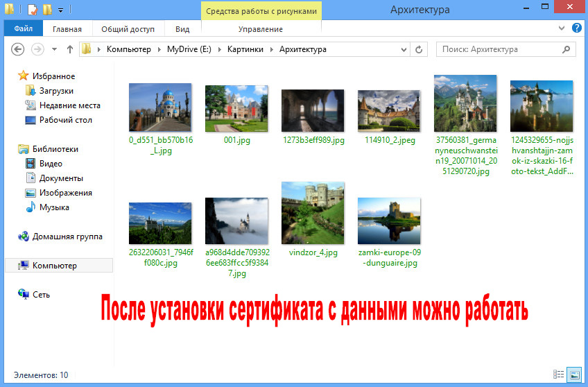Open the Управление tab
This screenshot has width=588, height=387.
pos(261,29)
